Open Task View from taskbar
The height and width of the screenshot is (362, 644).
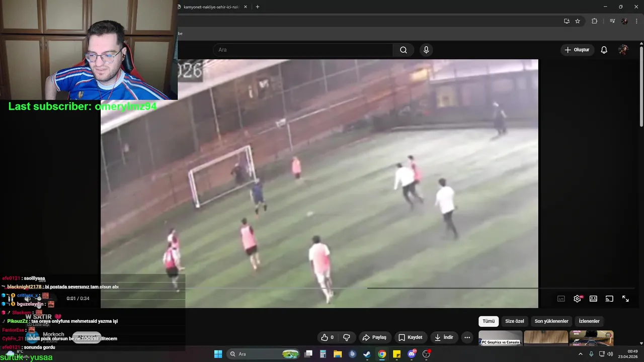click(x=308, y=354)
